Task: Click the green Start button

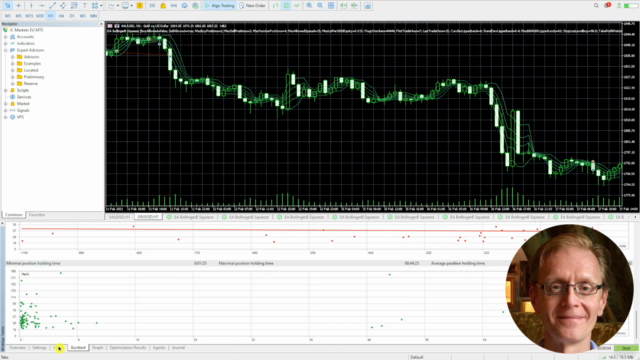Action: [x=626, y=348]
